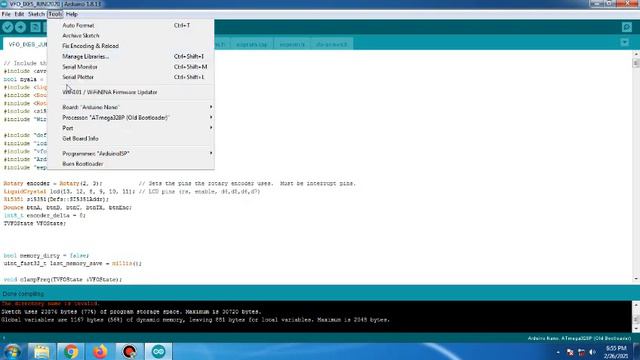Click the 'void clampFreq' code line

pos(63,280)
